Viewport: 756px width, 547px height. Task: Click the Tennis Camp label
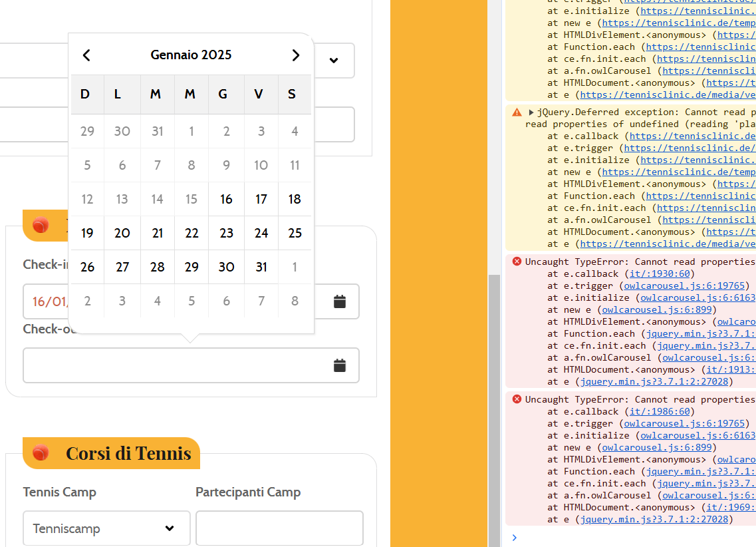point(60,492)
